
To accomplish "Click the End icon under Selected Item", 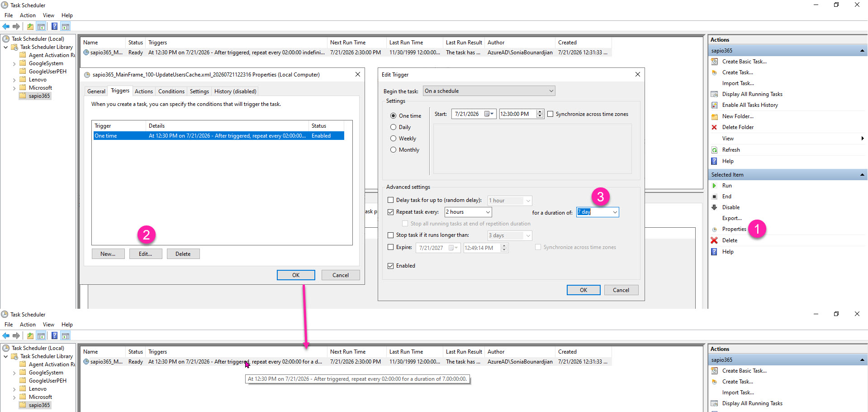I will [x=715, y=196].
